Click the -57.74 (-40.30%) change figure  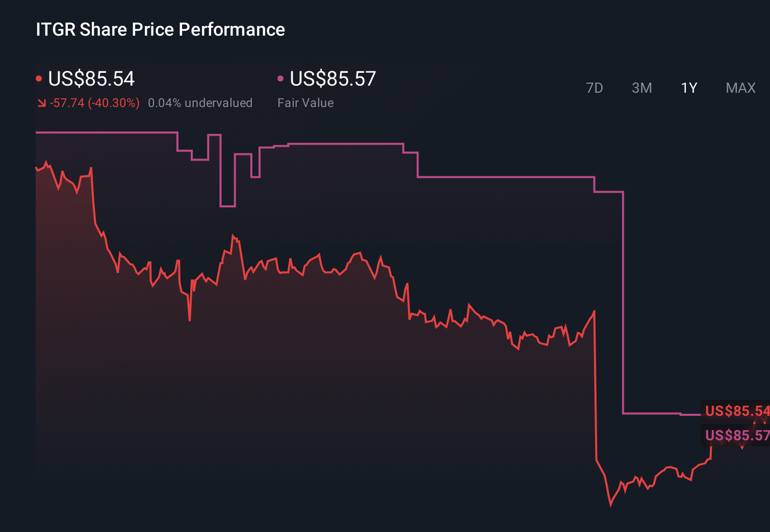[x=95, y=102]
